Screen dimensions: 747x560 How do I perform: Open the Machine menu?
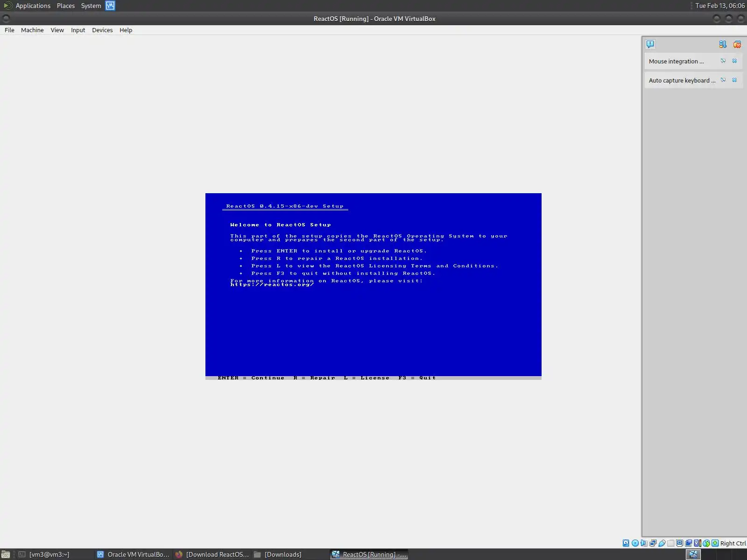coord(32,30)
